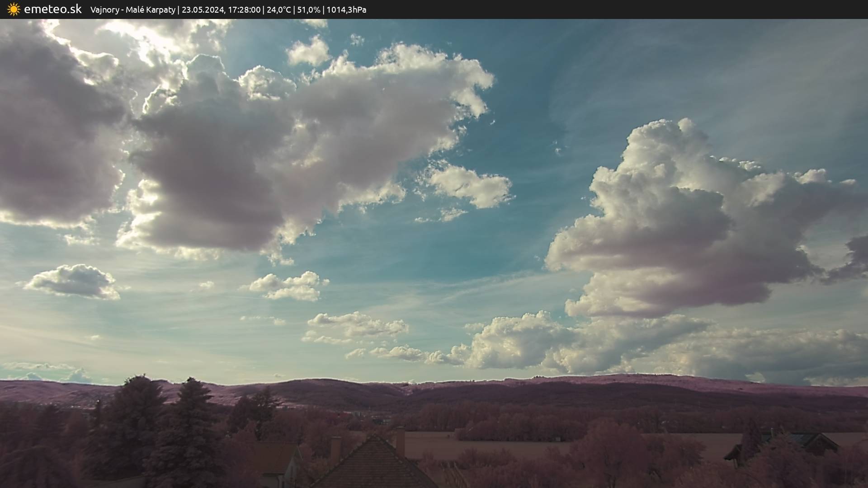This screenshot has height=488, width=868.
Task: Click the 24,0°C temperature reading
Action: [x=278, y=9]
